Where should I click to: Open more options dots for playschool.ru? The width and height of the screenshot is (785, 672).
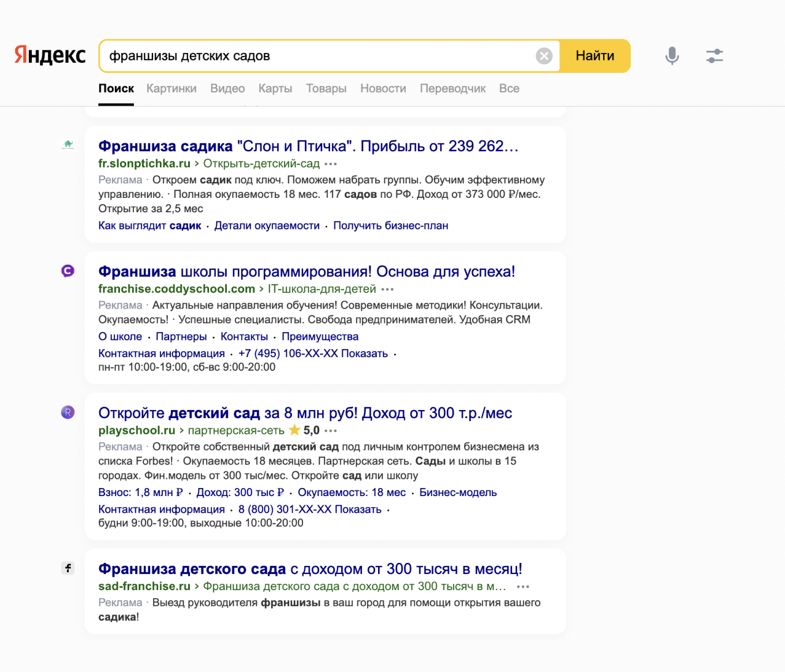point(331,430)
